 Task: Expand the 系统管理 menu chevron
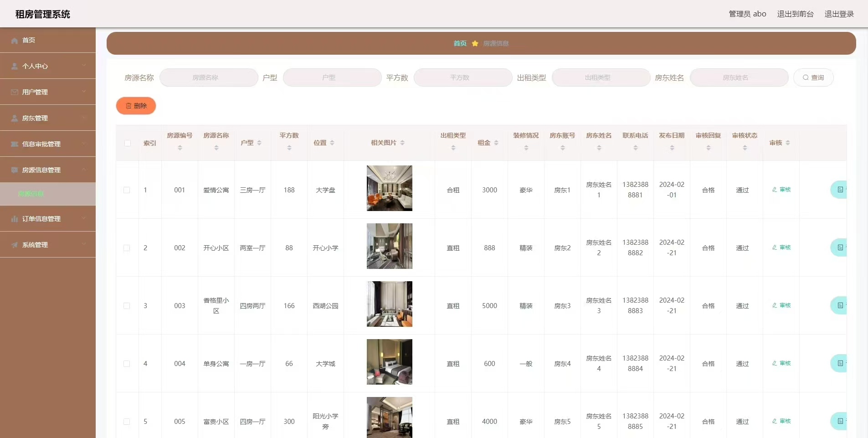pyautogui.click(x=84, y=244)
